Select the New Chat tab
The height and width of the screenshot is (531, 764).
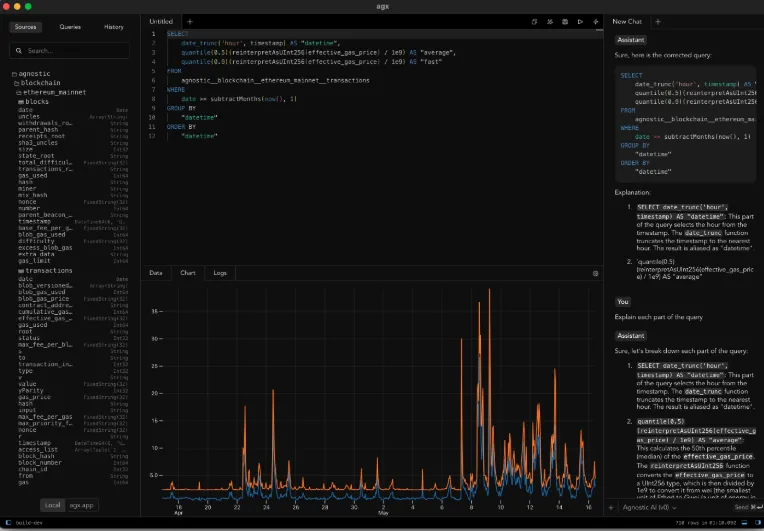[627, 21]
